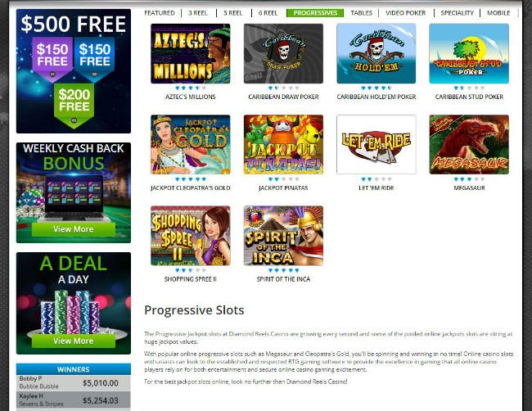Go to the Tables tab
The image size is (532, 411).
[361, 13]
